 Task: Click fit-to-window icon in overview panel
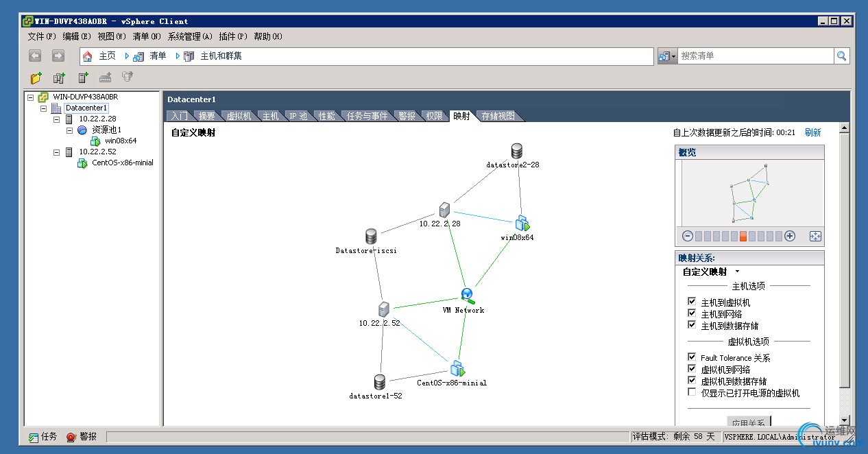point(815,236)
